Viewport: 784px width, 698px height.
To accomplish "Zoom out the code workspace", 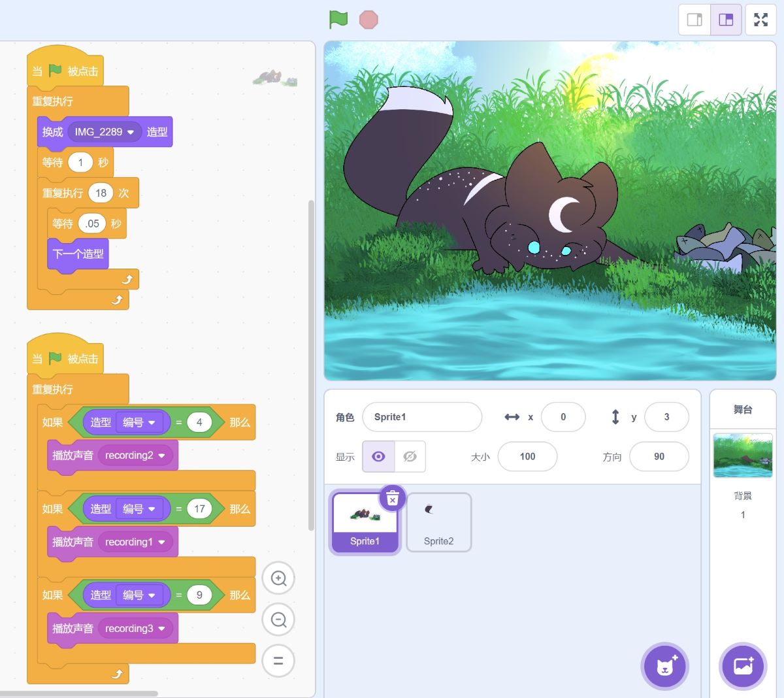I will pos(278,620).
